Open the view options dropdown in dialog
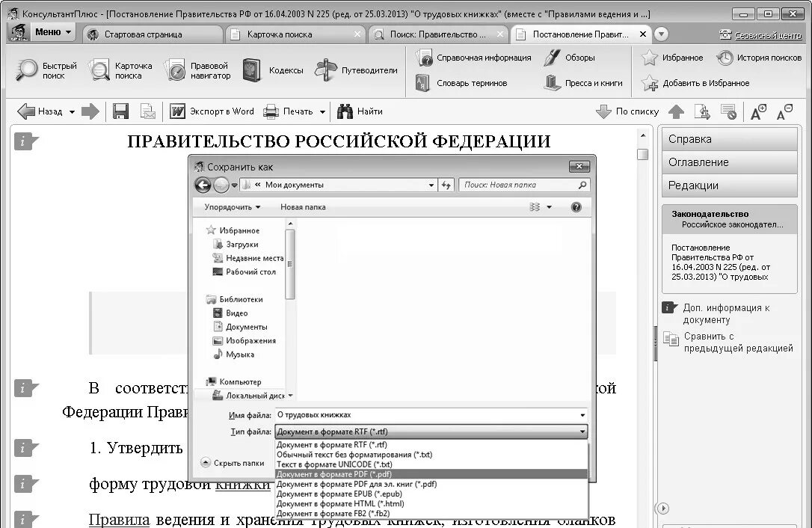The height and width of the screenshot is (528, 812). pos(549,207)
